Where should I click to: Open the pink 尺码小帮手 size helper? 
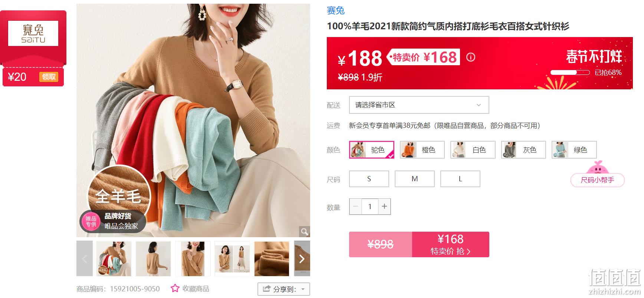click(x=598, y=180)
